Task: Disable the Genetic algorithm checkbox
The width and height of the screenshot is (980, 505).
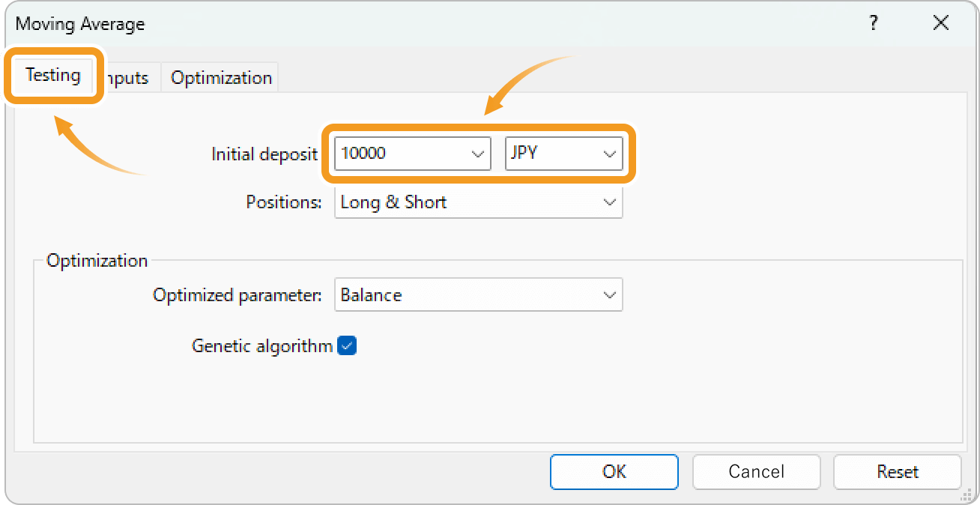Action: point(347,345)
